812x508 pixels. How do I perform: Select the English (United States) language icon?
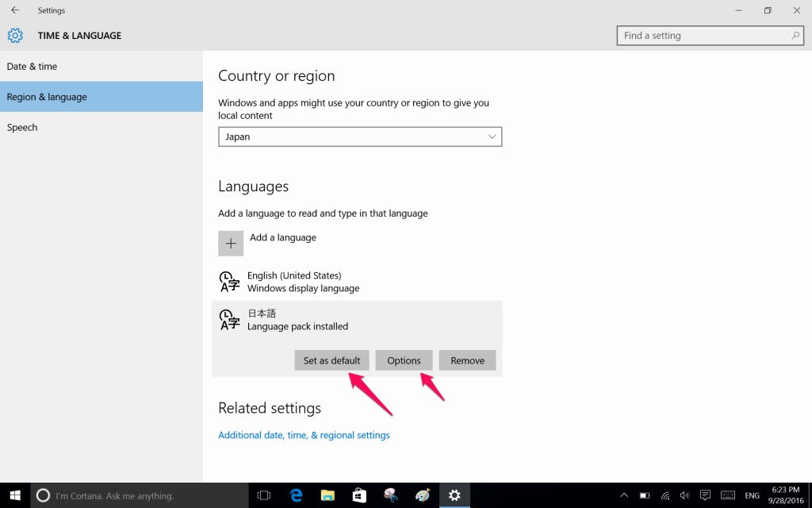[x=229, y=282]
